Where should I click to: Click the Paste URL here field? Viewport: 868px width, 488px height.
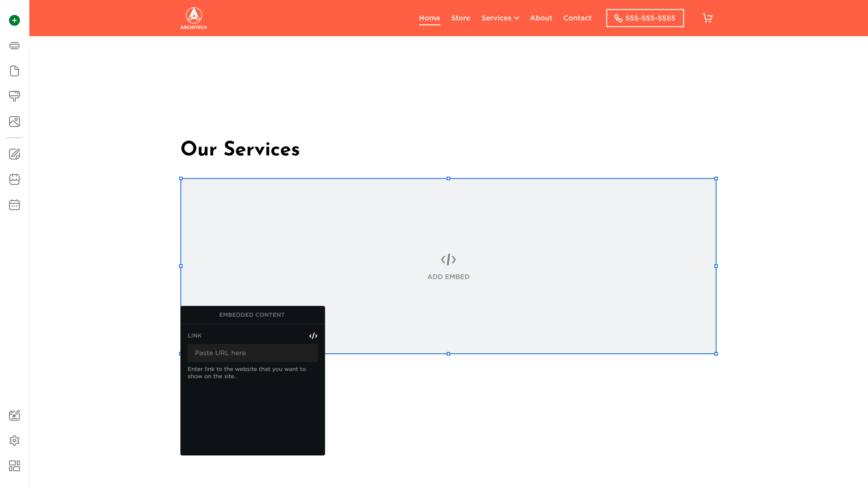(x=252, y=353)
